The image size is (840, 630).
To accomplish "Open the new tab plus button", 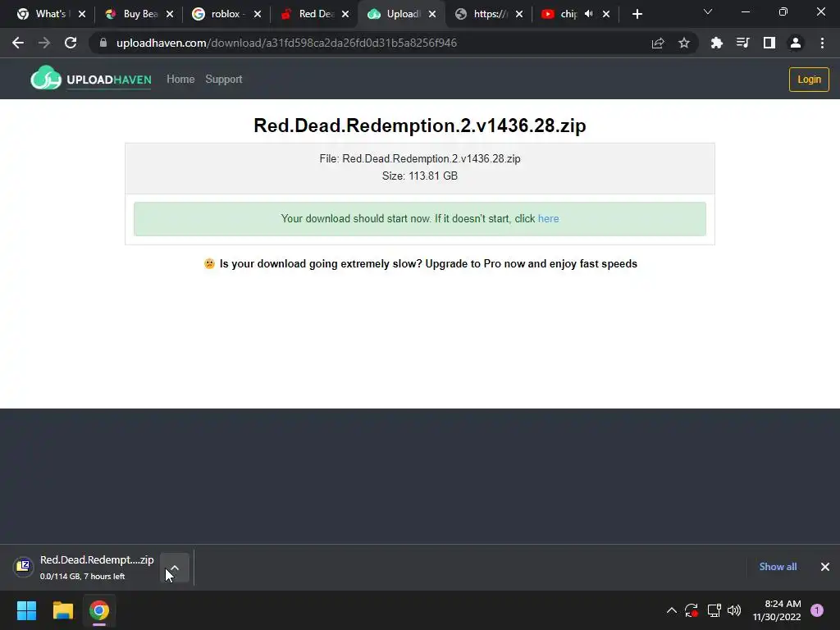I will 637,14.
